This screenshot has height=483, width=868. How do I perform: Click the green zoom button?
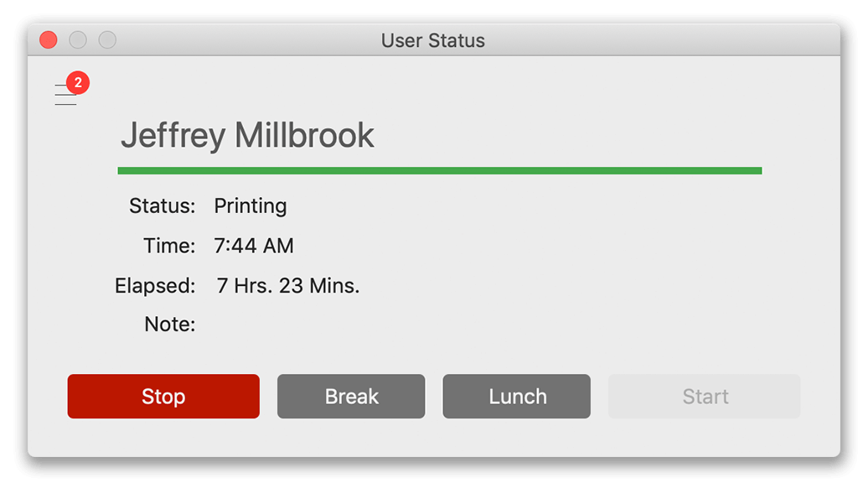107,39
